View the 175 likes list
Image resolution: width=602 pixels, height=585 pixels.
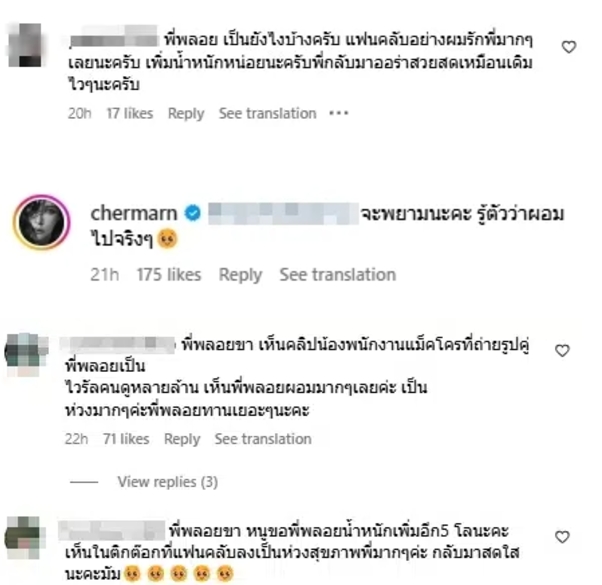pyautogui.click(x=169, y=275)
